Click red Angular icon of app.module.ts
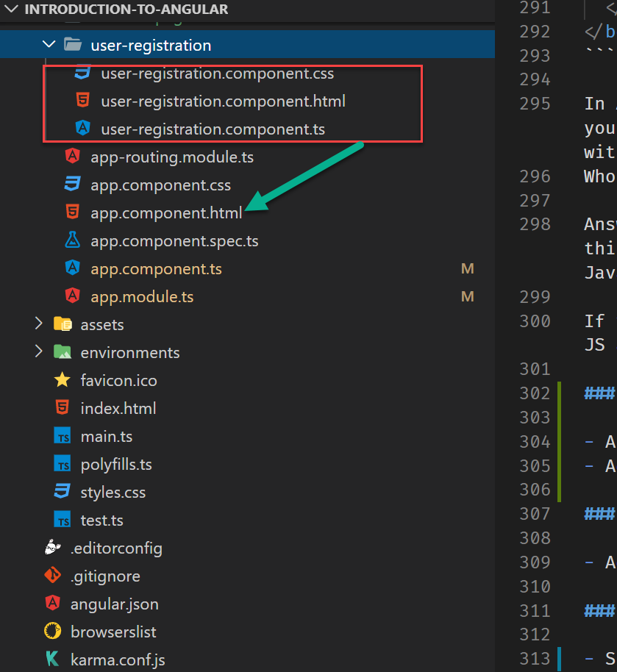 point(73,296)
